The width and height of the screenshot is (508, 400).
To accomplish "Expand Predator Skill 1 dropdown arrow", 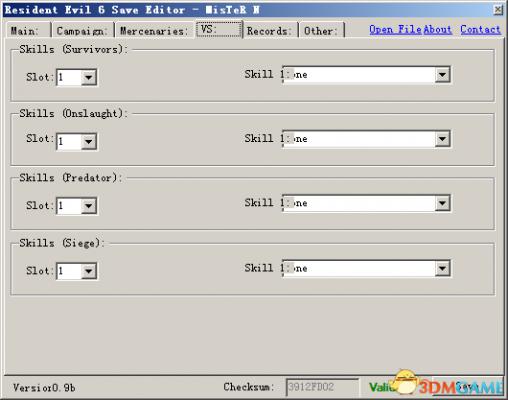I will [442, 203].
